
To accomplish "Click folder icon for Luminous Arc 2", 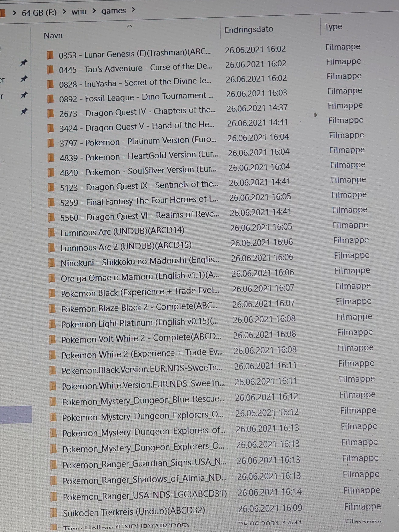I will [52, 248].
